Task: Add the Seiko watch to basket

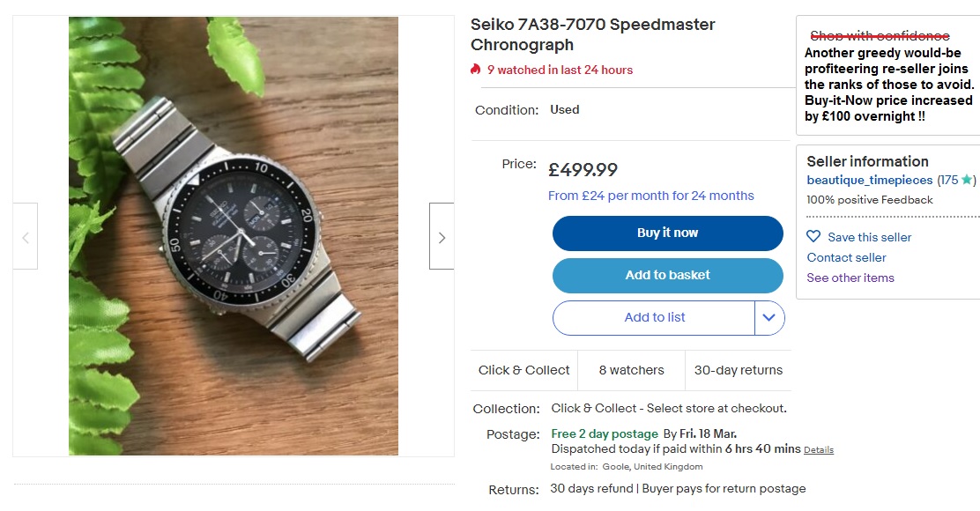Action: (667, 275)
